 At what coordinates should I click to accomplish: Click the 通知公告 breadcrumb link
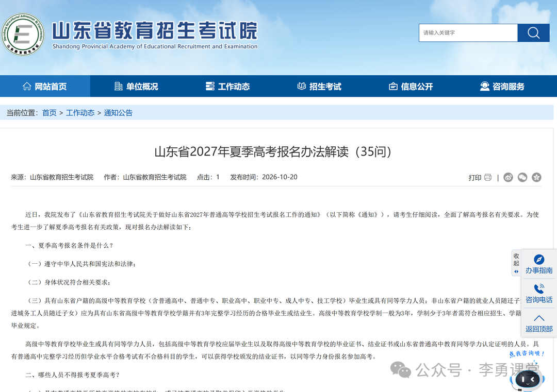pyautogui.click(x=118, y=113)
